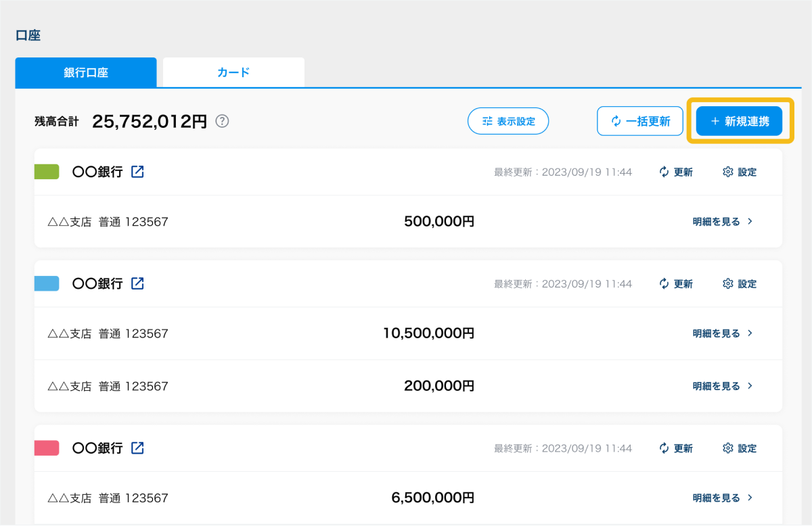The height and width of the screenshot is (526, 812).
Task: Refresh the blue bank account (更新)
Action: [676, 284]
